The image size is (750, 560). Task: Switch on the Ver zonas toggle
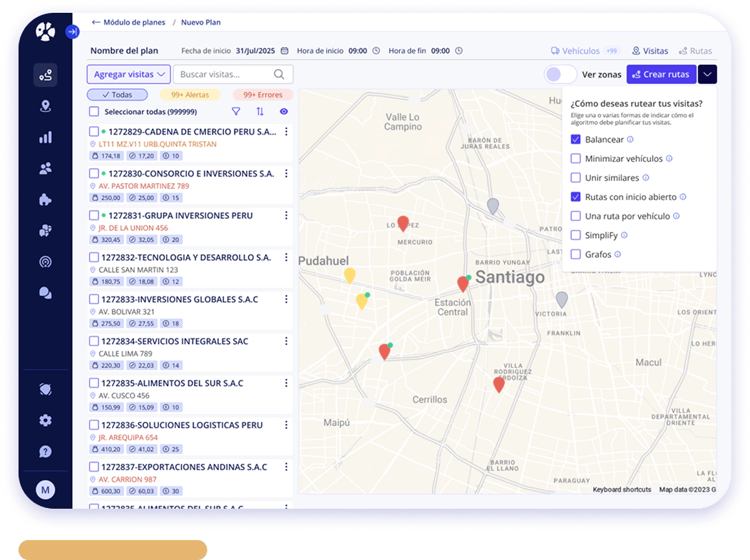click(560, 74)
